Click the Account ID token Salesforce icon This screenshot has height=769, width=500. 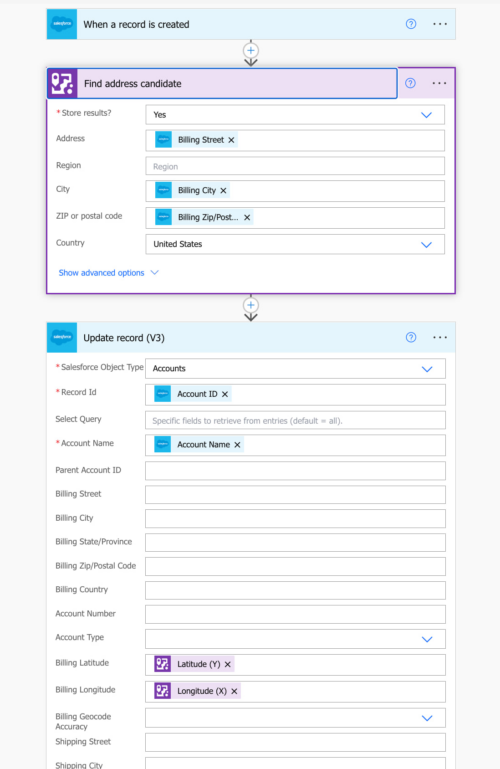coord(162,394)
